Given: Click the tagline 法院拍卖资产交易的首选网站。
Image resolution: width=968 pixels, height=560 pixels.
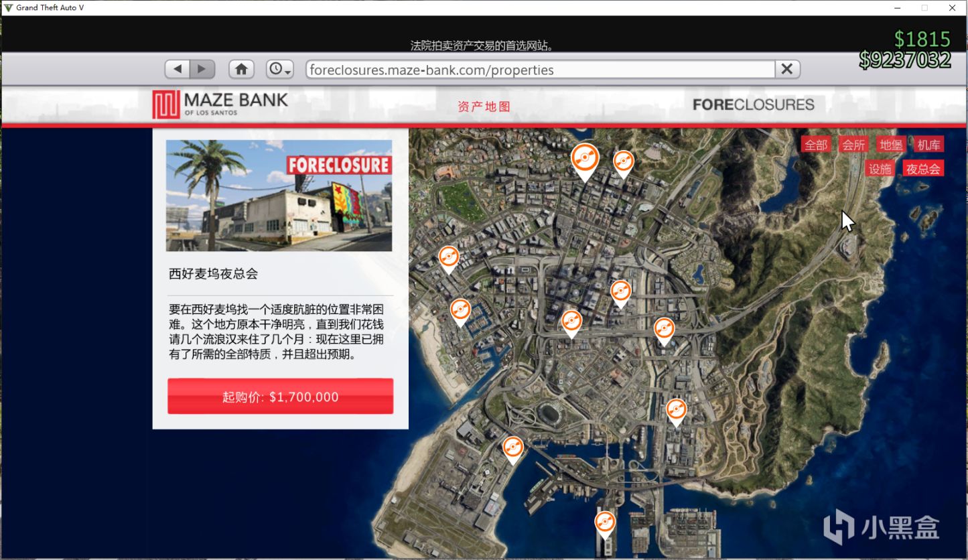Looking at the screenshot, I should point(482,46).
